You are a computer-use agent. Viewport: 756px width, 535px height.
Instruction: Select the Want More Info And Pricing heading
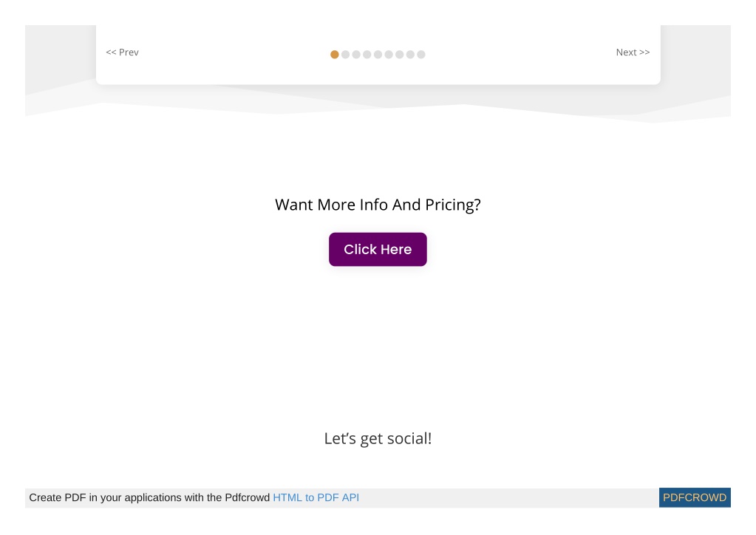[378, 205]
